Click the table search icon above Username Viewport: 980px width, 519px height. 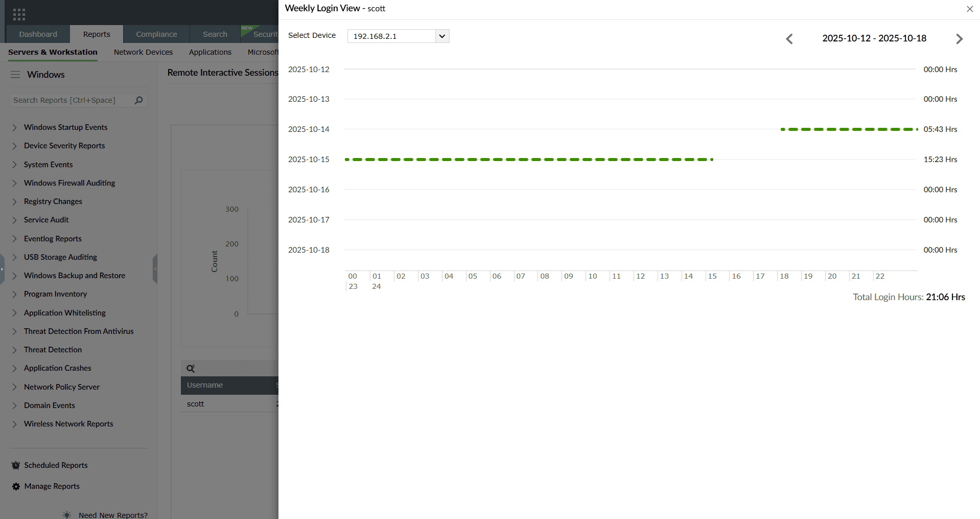click(191, 369)
